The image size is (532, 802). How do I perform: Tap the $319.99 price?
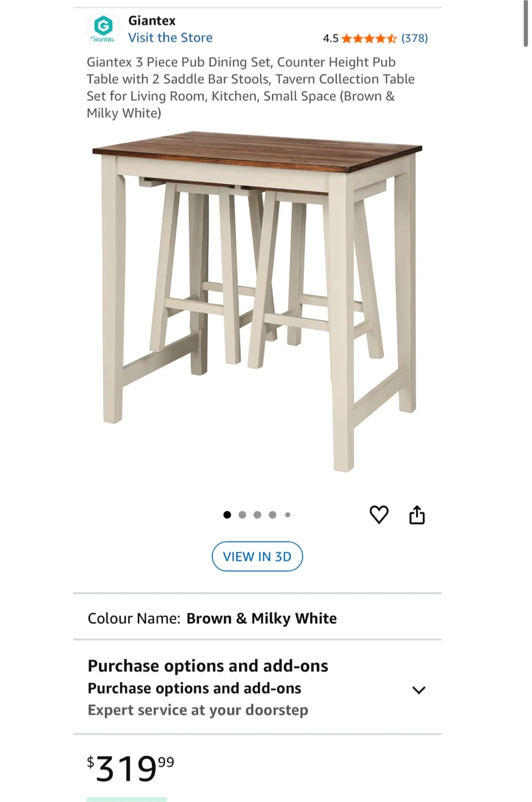130,768
